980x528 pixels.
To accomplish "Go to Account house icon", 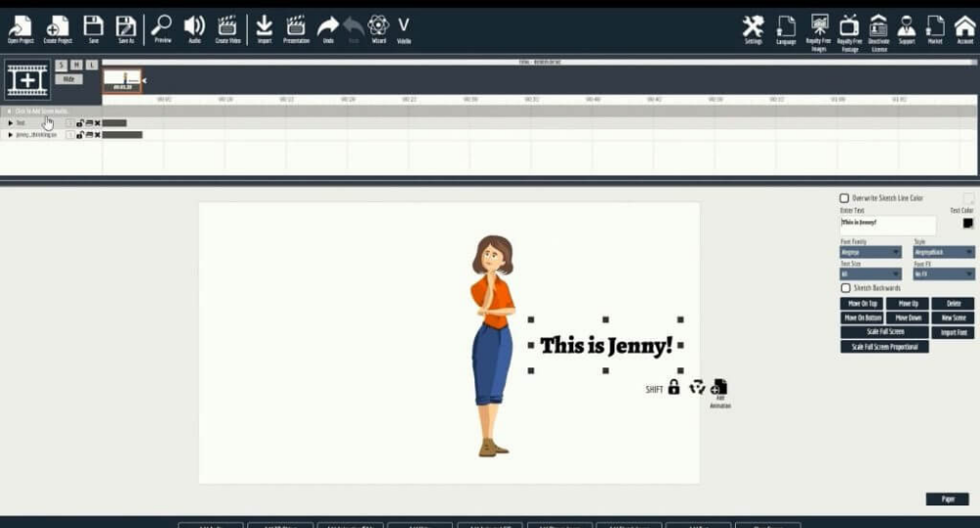I will coord(964,30).
